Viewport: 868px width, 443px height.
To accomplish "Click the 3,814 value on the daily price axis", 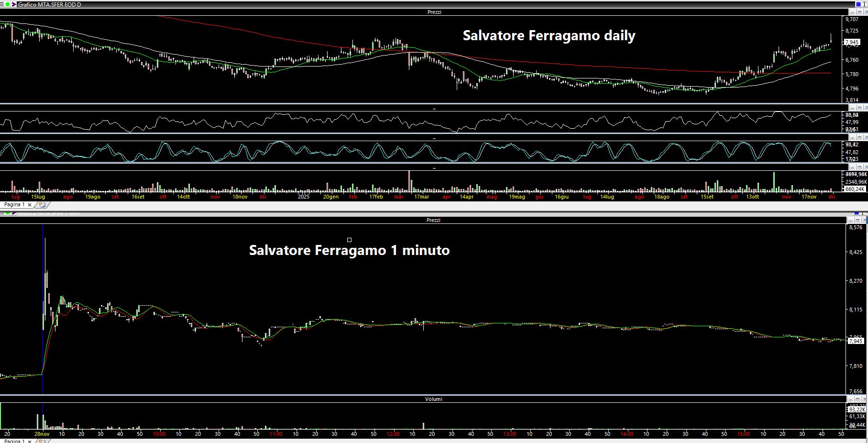I will (x=852, y=100).
